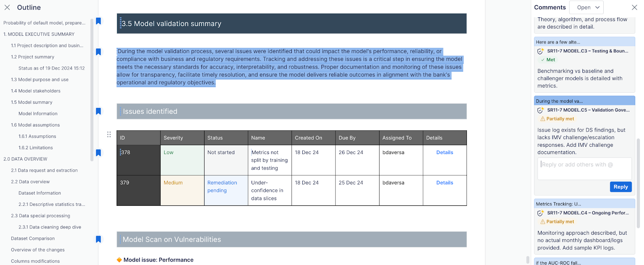Select the Partially met status of MODEL.C5
The width and height of the screenshot is (644, 265).
(560, 119)
